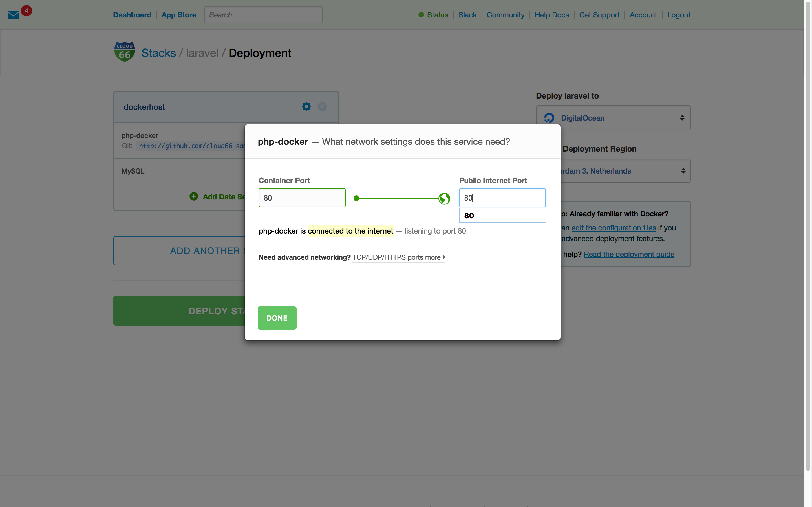Click the App Store menu item
This screenshot has width=812, height=507.
pos(179,14)
